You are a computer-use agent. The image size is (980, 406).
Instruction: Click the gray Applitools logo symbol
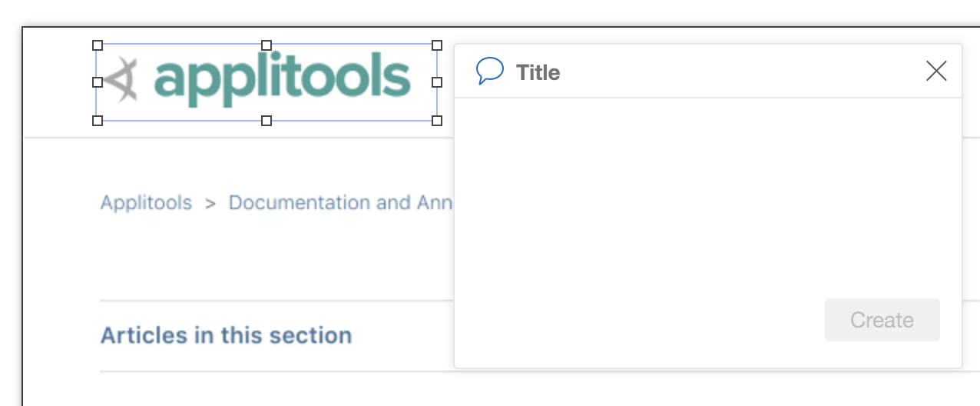pyautogui.click(x=121, y=79)
